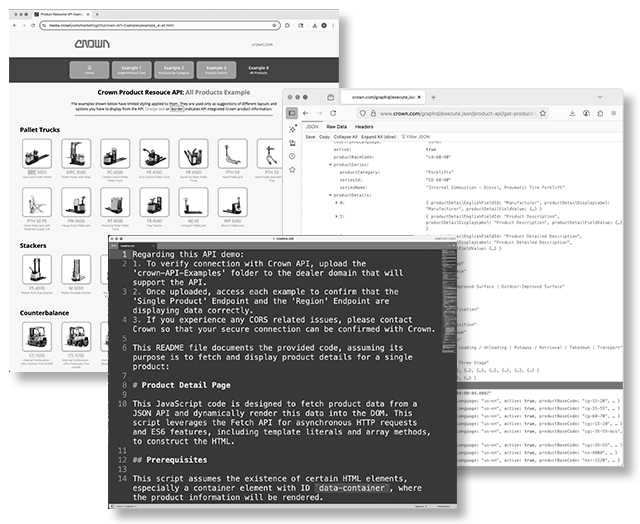The image size is (640, 524).
Task: Open Chrome's three-dot menu in demo window
Action: point(333,25)
